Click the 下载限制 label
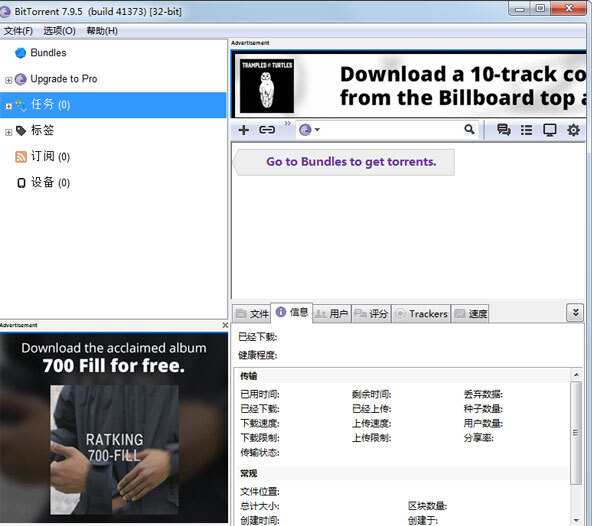Image resolution: width=592 pixels, height=526 pixels. click(x=260, y=438)
